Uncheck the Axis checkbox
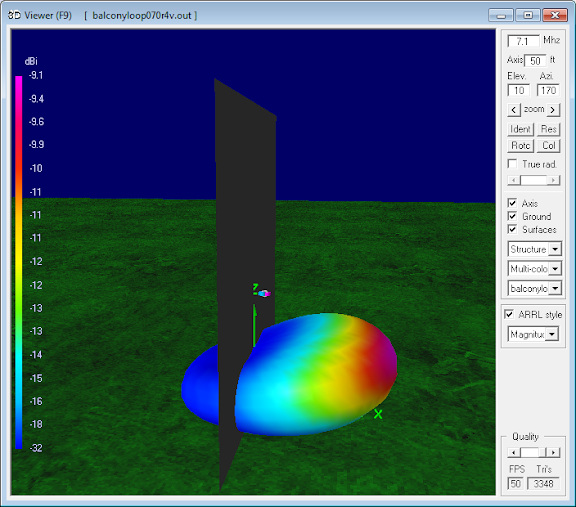 coord(512,203)
